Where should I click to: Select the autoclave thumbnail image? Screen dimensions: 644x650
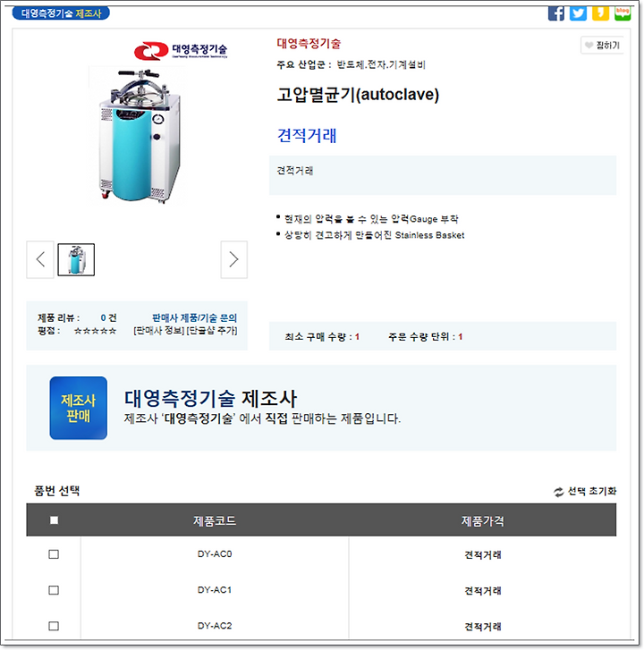pyautogui.click(x=76, y=259)
